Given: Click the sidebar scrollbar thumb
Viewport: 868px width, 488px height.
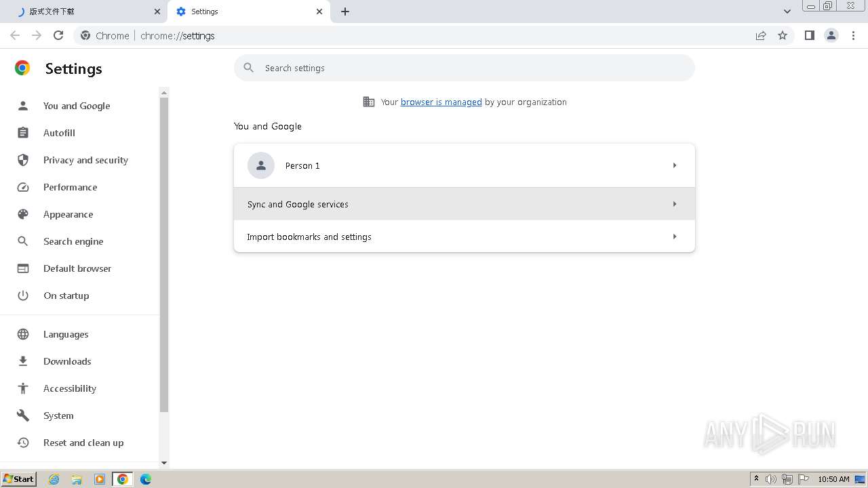Looking at the screenshot, I should [x=163, y=255].
